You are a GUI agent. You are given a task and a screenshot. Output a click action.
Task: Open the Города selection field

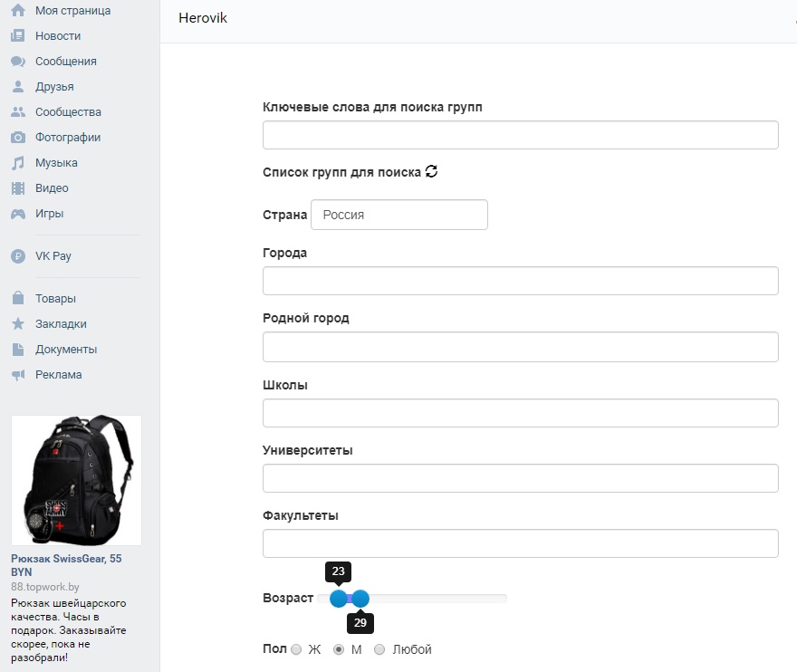[520, 281]
